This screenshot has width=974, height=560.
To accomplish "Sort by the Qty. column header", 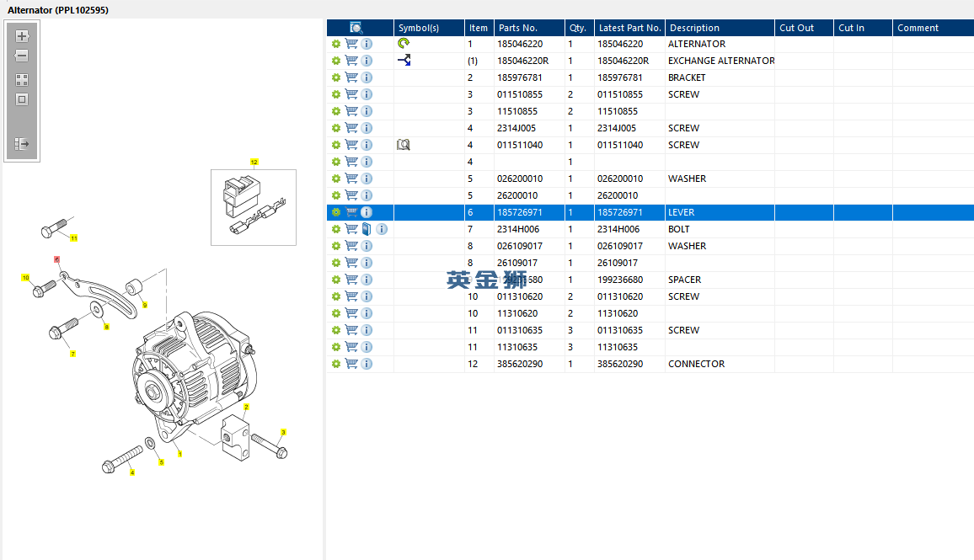I will pyautogui.click(x=580, y=28).
